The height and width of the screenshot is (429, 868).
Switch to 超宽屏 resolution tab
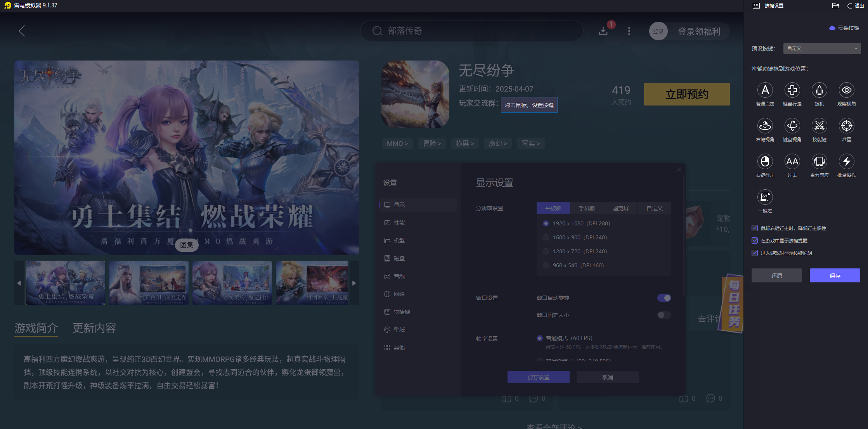[x=621, y=208]
